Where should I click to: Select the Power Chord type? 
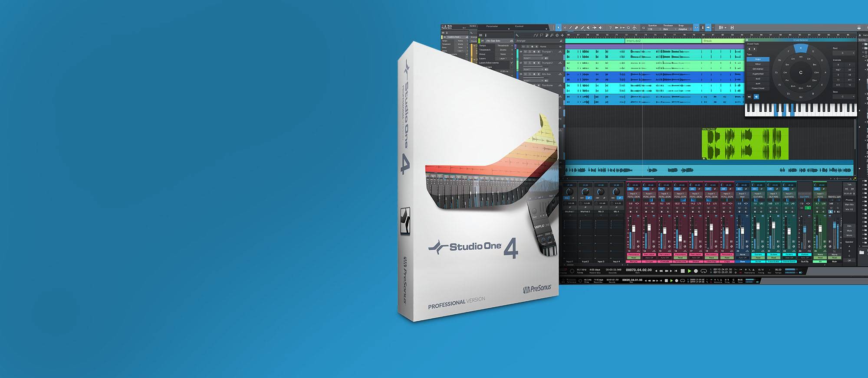758,88
